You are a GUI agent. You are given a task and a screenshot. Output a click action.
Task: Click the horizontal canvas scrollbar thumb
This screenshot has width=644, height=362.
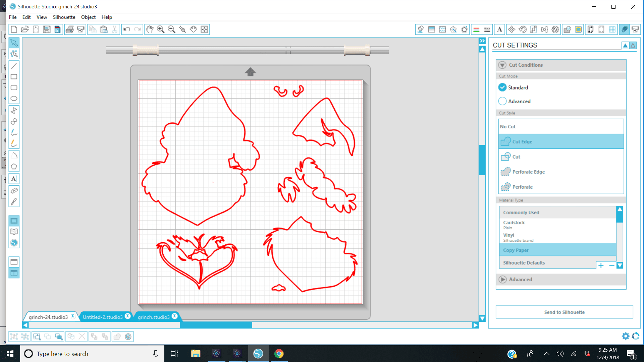click(216, 325)
